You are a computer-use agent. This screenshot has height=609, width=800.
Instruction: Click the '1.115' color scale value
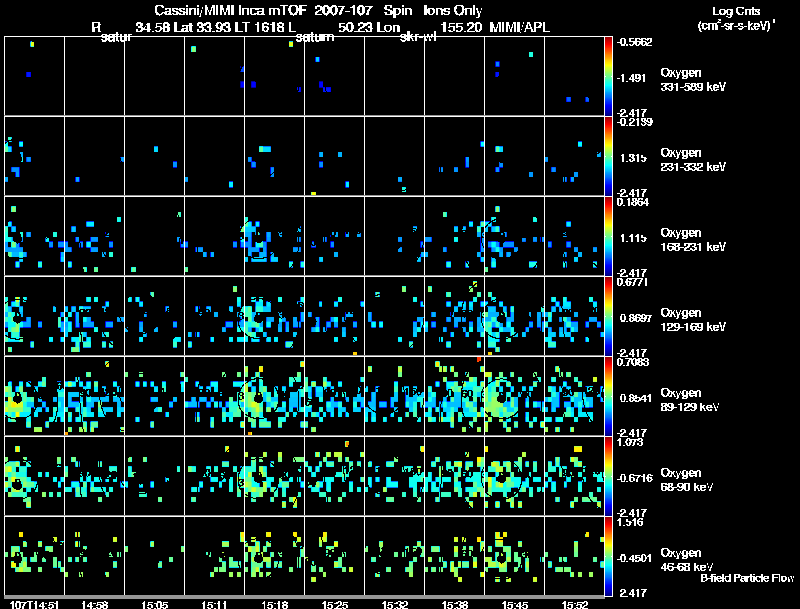(x=633, y=238)
